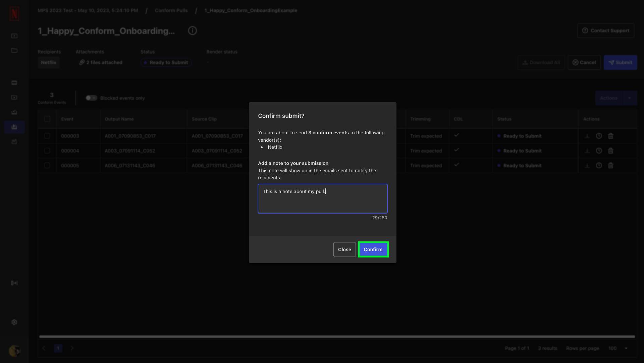Screen dimensions: 644x363
Task: Click the Netflix logo in the sidebar
Action: (14, 14)
